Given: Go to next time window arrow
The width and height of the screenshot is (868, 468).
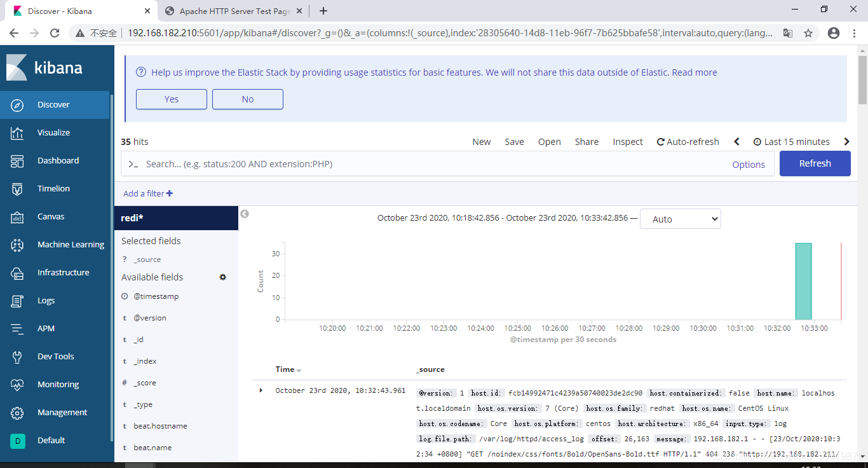Looking at the screenshot, I should [846, 142].
